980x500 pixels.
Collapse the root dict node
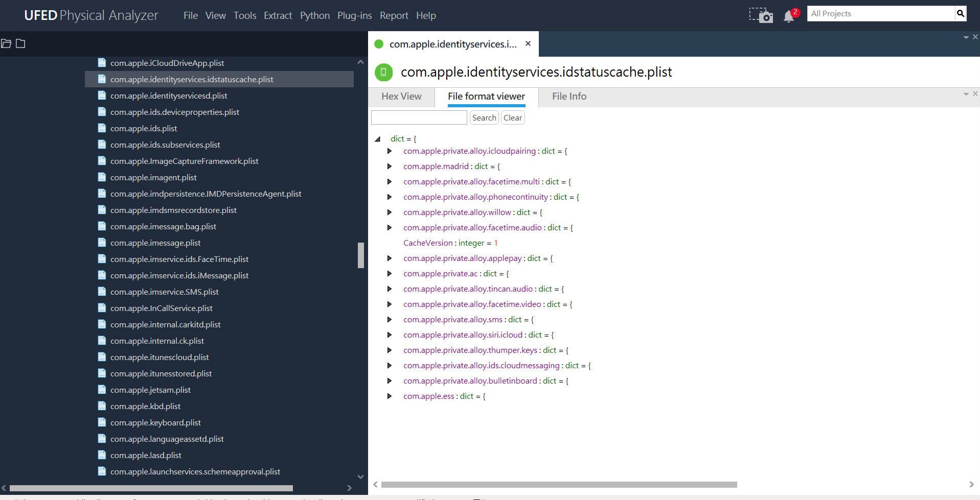click(378, 139)
